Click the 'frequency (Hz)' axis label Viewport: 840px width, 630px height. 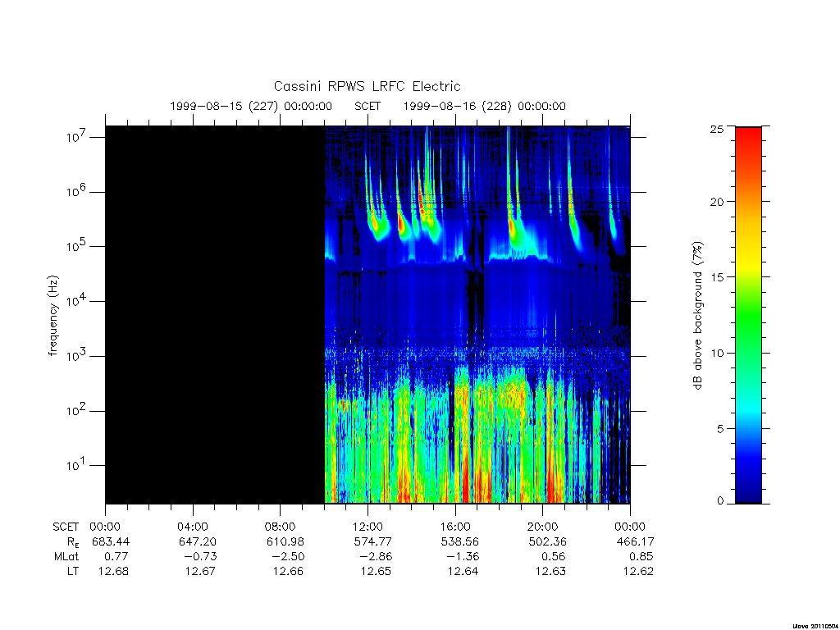click(x=52, y=316)
